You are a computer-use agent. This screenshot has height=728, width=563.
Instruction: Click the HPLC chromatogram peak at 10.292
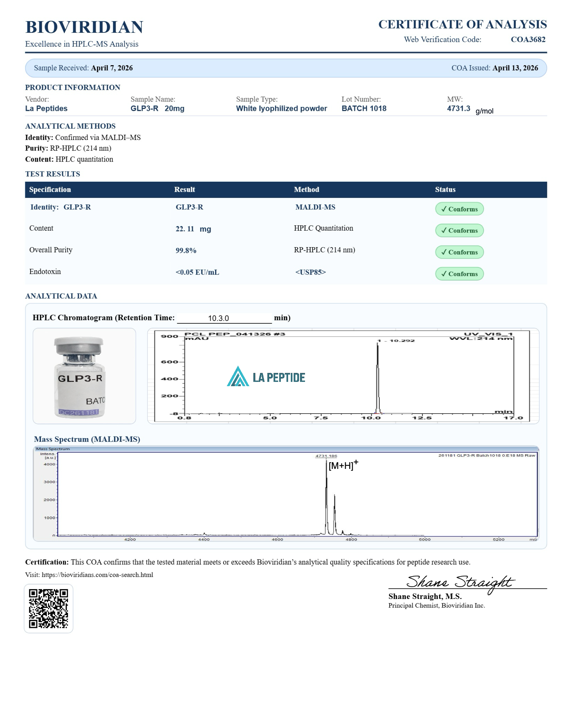(378, 377)
